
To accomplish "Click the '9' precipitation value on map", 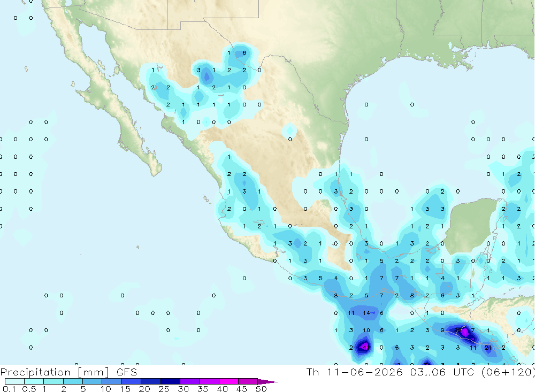I will (x=442, y=330).
